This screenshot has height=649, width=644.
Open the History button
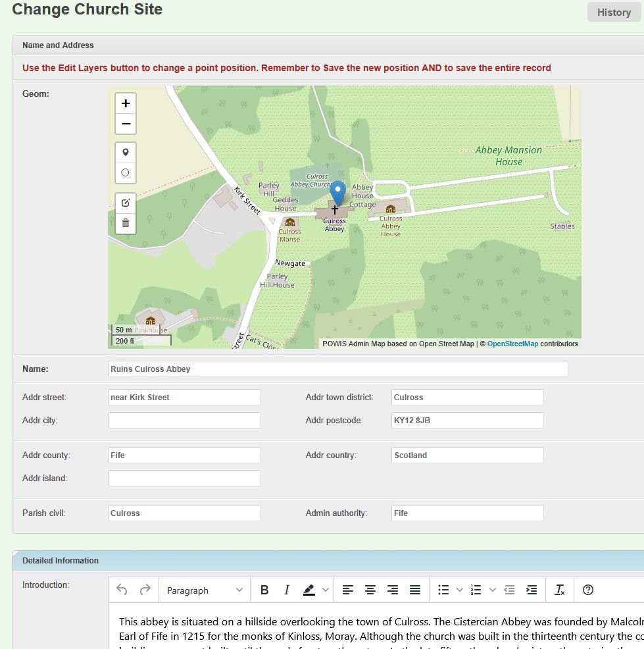[613, 13]
